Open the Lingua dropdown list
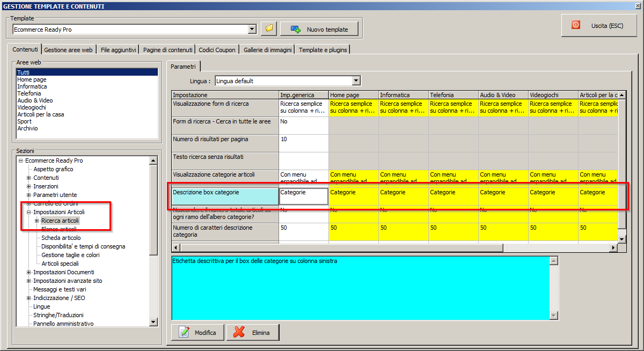The width and height of the screenshot is (644, 351). coord(355,81)
